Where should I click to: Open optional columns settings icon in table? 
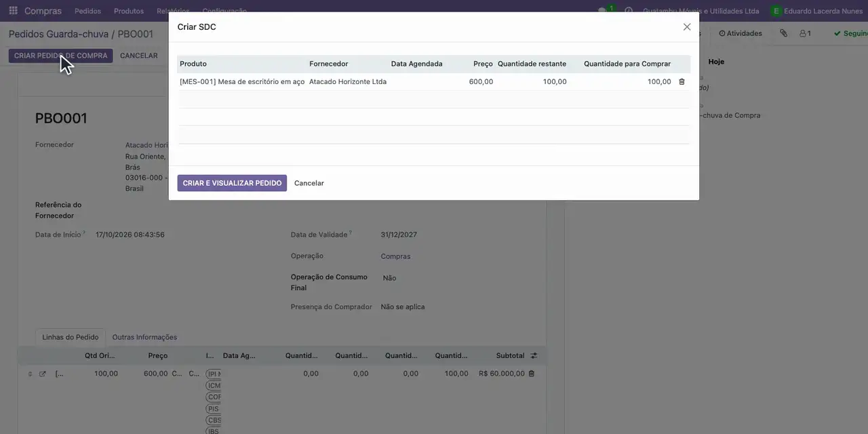click(534, 355)
